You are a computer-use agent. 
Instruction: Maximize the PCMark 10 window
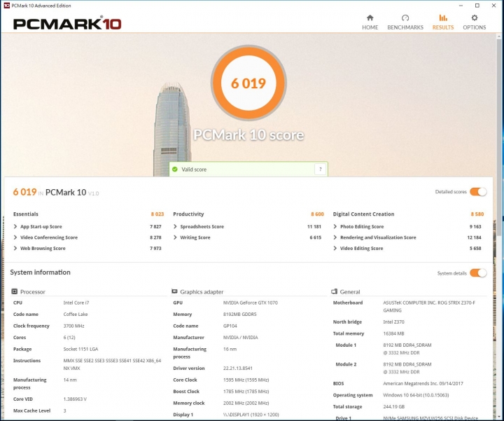[477, 6]
